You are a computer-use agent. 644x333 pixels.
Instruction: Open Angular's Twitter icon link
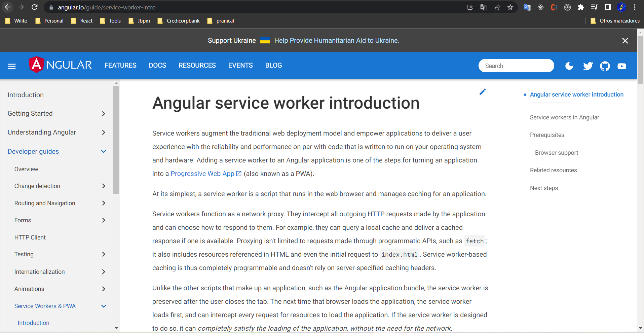pos(588,66)
